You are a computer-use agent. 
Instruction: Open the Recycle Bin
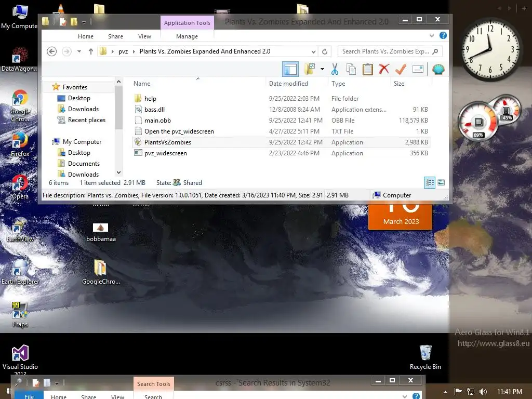(x=425, y=357)
